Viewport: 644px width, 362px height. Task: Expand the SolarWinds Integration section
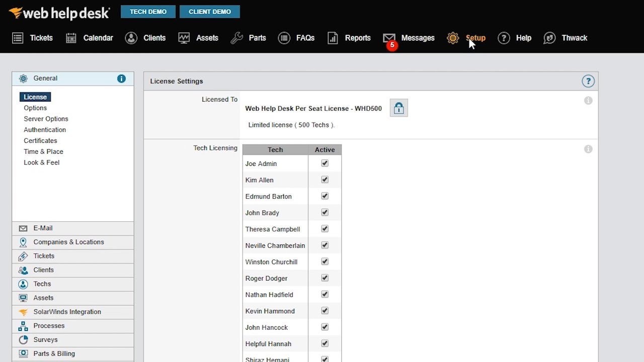pyautogui.click(x=73, y=312)
